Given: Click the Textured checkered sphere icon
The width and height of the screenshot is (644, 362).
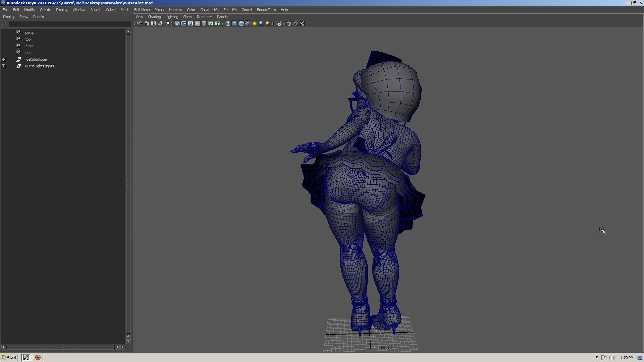Looking at the screenshot, I should click(x=248, y=23).
